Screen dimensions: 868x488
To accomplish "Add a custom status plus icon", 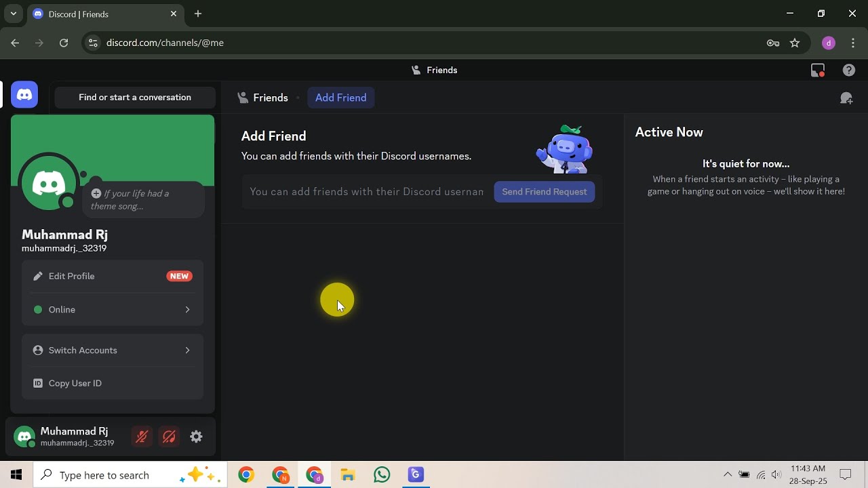I will (x=96, y=194).
